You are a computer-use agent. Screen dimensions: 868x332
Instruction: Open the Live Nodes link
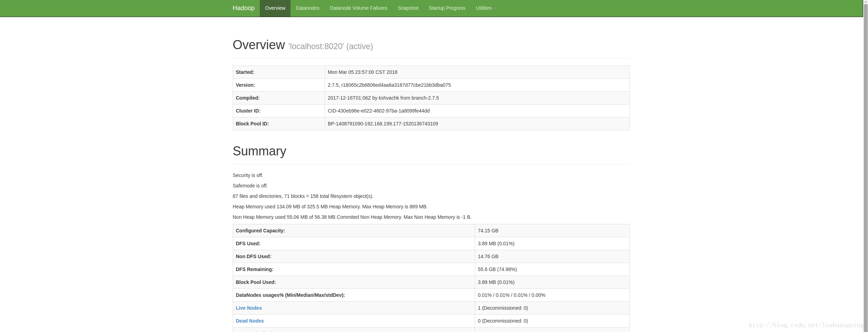pyautogui.click(x=249, y=308)
